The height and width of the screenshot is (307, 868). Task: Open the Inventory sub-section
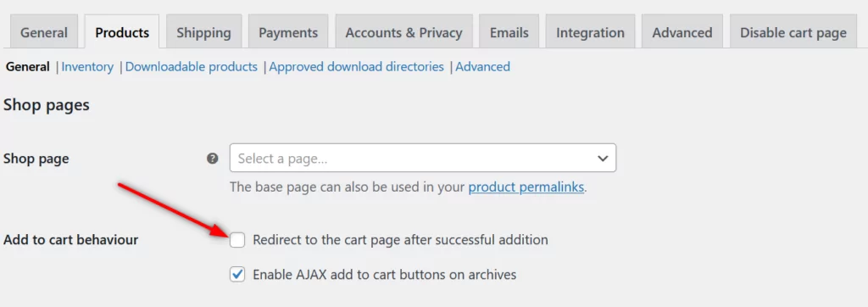tap(87, 67)
